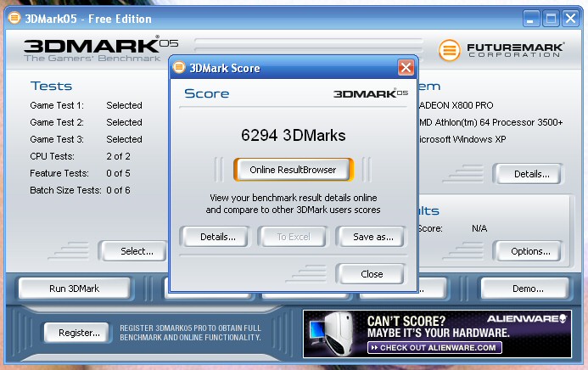The width and height of the screenshot is (588, 370).
Task: Click the Check Out Alienware.com link
Action: pos(435,347)
